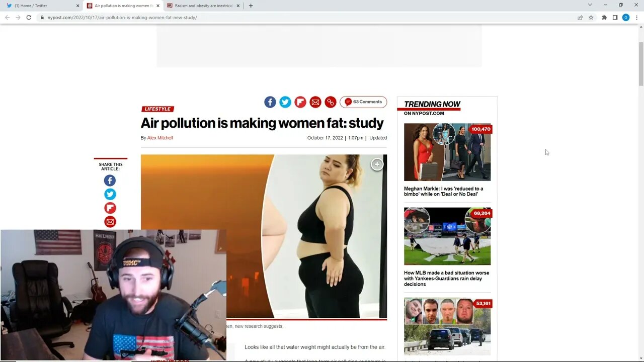Reload the nypost page

click(29, 18)
